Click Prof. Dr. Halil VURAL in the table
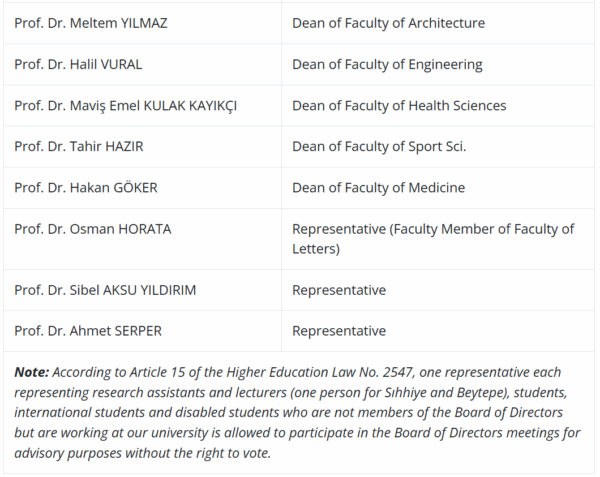 (78, 64)
